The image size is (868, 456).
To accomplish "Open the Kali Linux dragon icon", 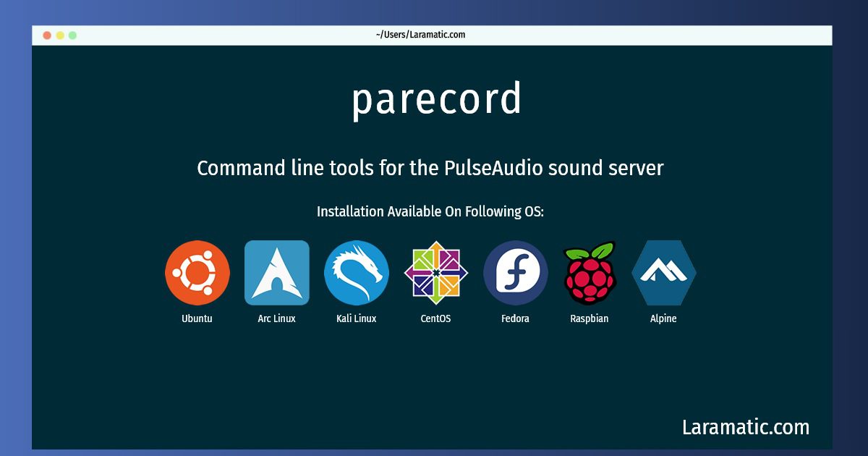I will (357, 273).
